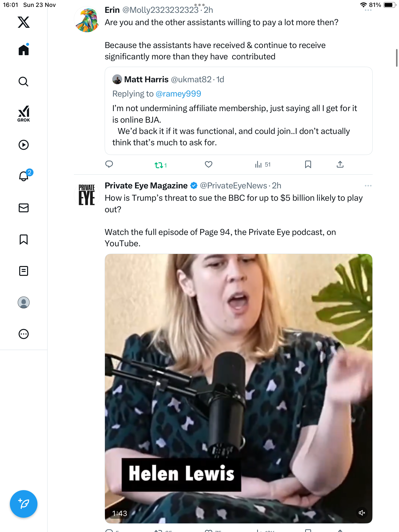Viewport: 399px width, 532px height.
Task: Open more options on Private Eye post
Action: pyautogui.click(x=368, y=186)
